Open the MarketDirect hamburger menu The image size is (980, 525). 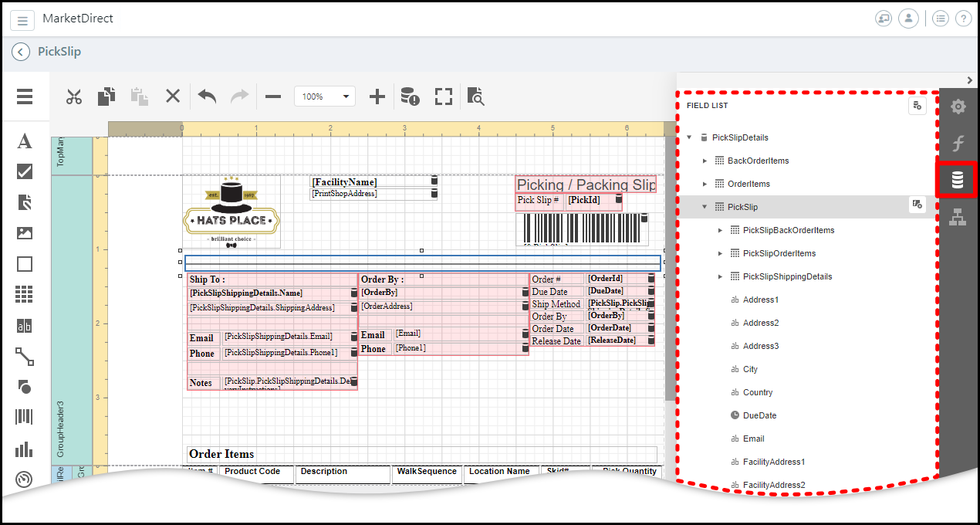[23, 21]
